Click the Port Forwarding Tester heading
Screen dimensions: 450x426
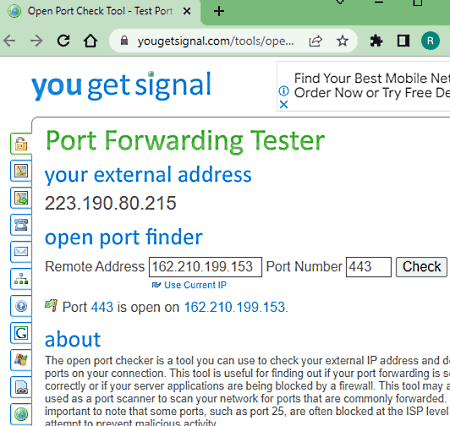point(185,141)
